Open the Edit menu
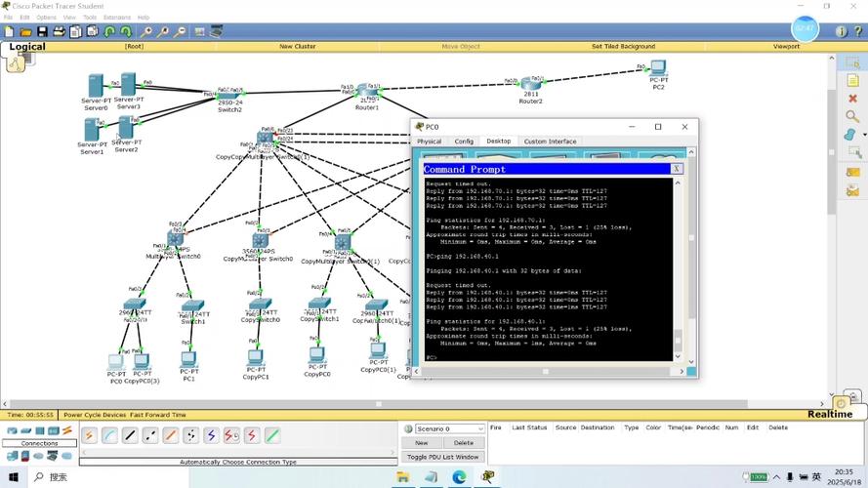This screenshot has width=868, height=488. [x=25, y=18]
